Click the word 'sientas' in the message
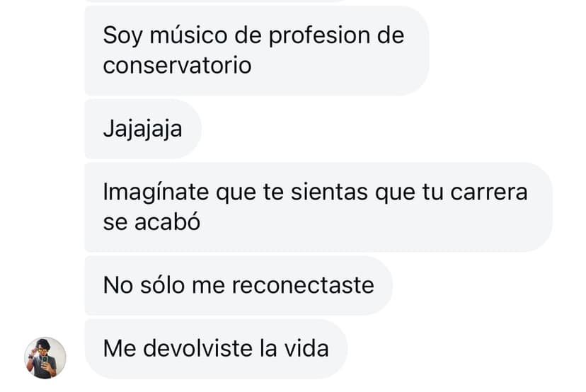 point(329,193)
